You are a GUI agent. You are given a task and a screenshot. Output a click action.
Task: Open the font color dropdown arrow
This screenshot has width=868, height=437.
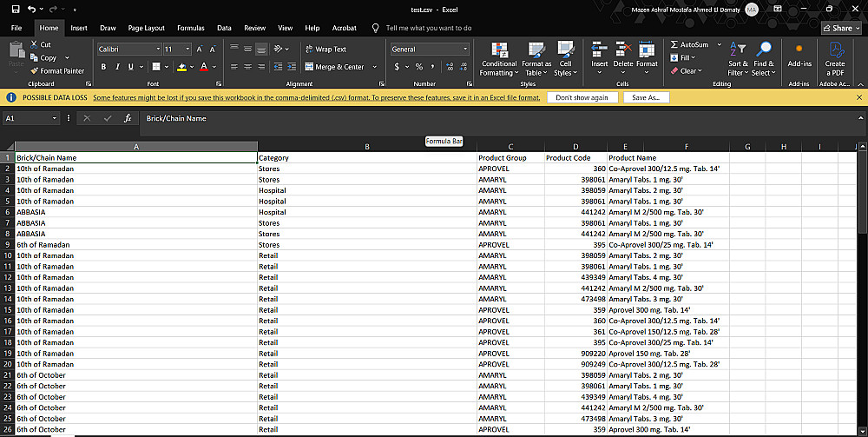[214, 67]
